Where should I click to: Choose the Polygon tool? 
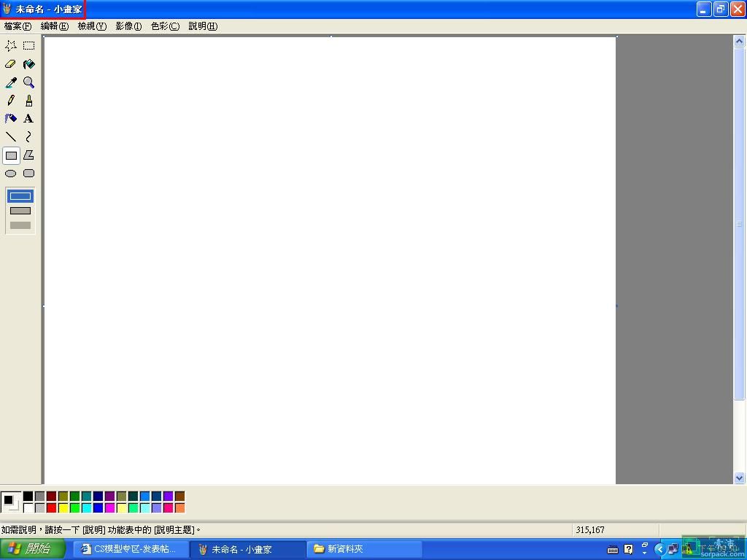pos(29,155)
